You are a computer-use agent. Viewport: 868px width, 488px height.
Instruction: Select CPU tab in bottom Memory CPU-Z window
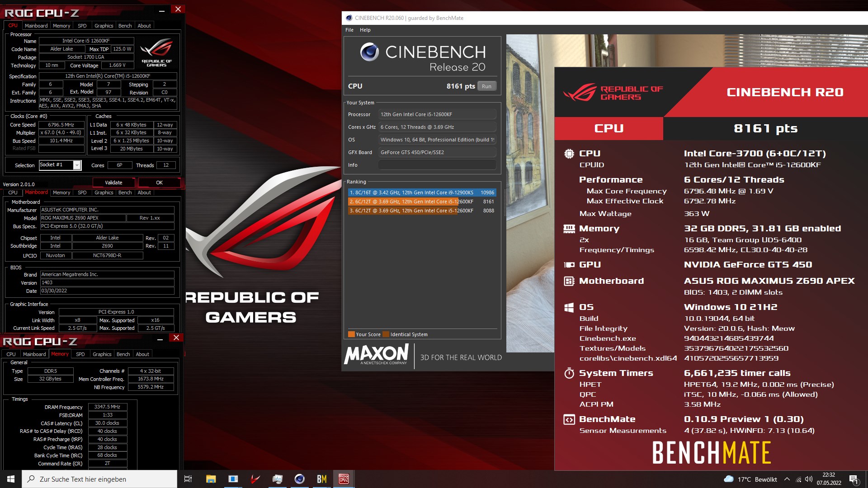[11, 354]
